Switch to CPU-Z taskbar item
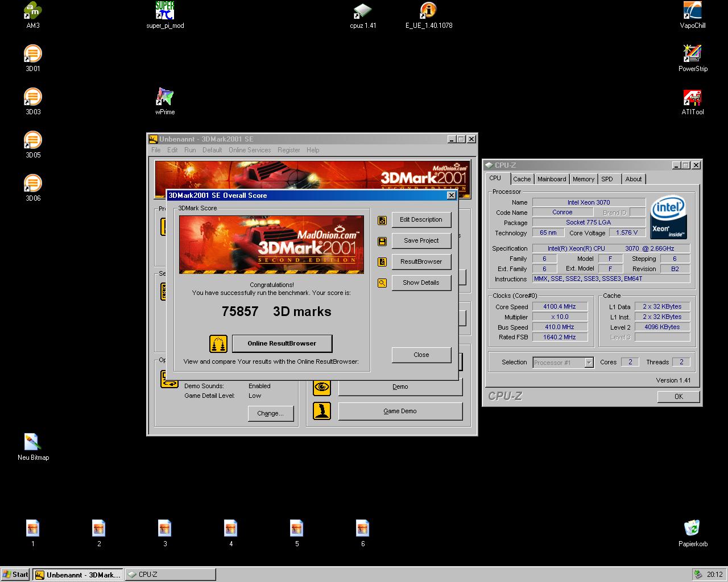This screenshot has width=728, height=582. coord(170,575)
